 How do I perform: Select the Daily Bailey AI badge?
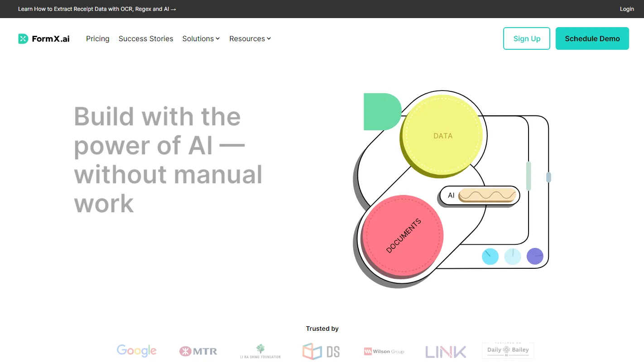(x=507, y=350)
